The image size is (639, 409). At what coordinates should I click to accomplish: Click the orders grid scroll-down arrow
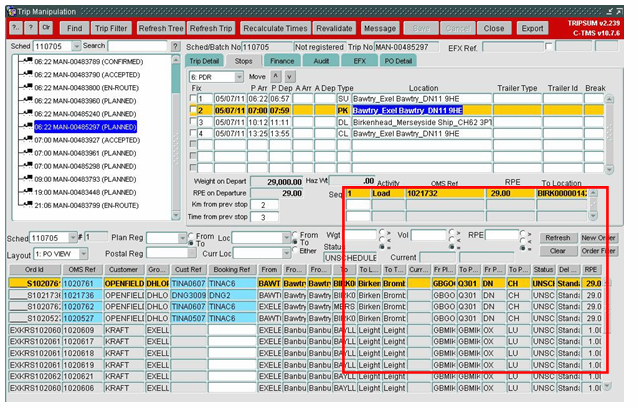pos(607,385)
